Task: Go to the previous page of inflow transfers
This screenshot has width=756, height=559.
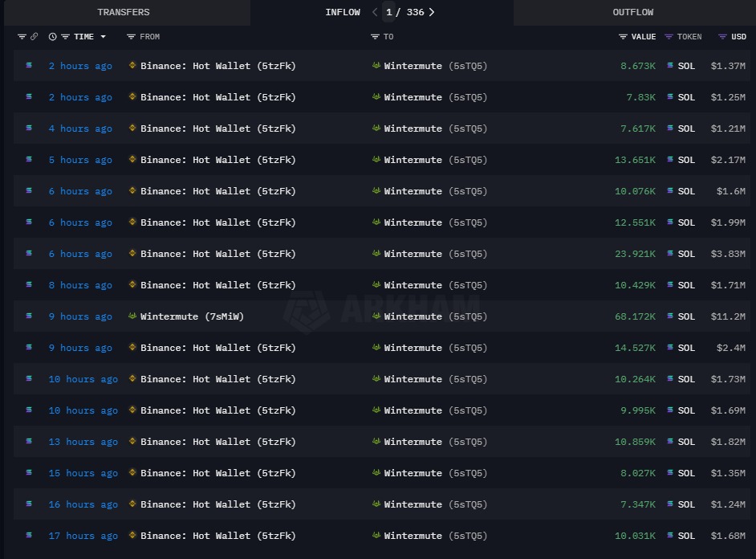Action: point(374,12)
